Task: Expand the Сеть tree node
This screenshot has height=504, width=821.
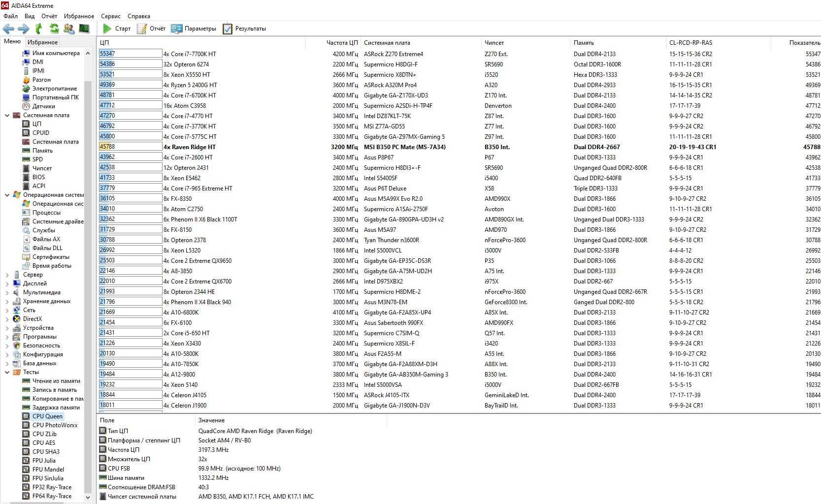Action: tap(7, 310)
